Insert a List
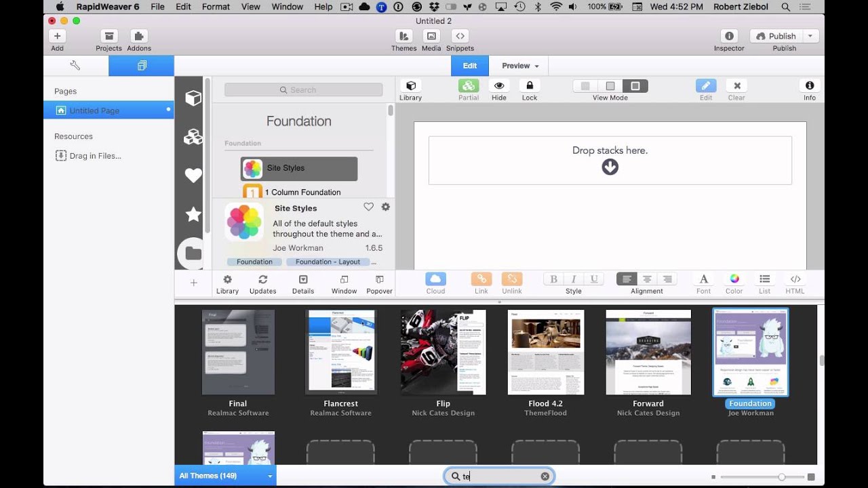868x488 pixels. pos(765,279)
